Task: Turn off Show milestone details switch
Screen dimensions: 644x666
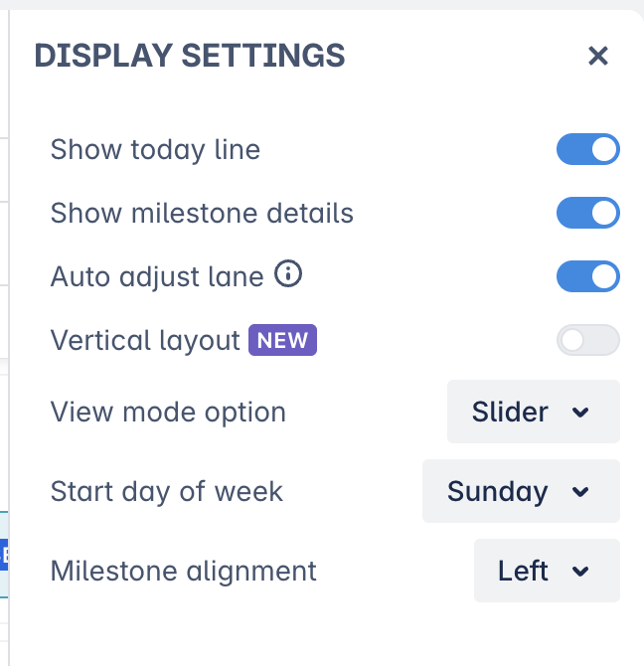Action: click(x=587, y=213)
